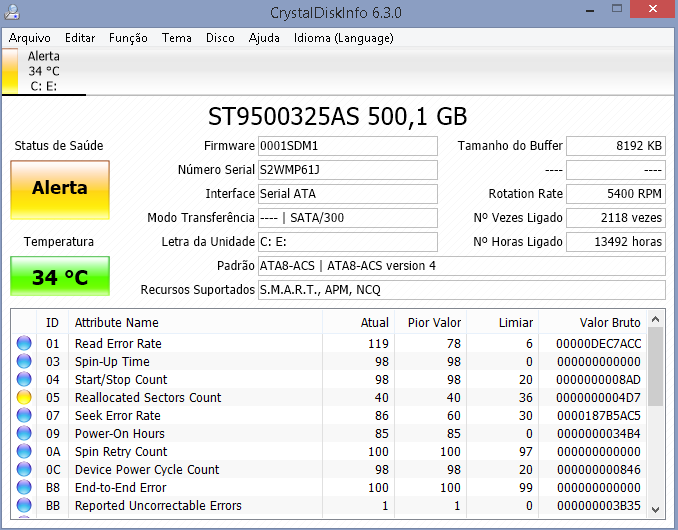Image resolution: width=678 pixels, height=530 pixels.
Task: Minimize the CrystalDiskInfo window
Action: (x=590, y=10)
